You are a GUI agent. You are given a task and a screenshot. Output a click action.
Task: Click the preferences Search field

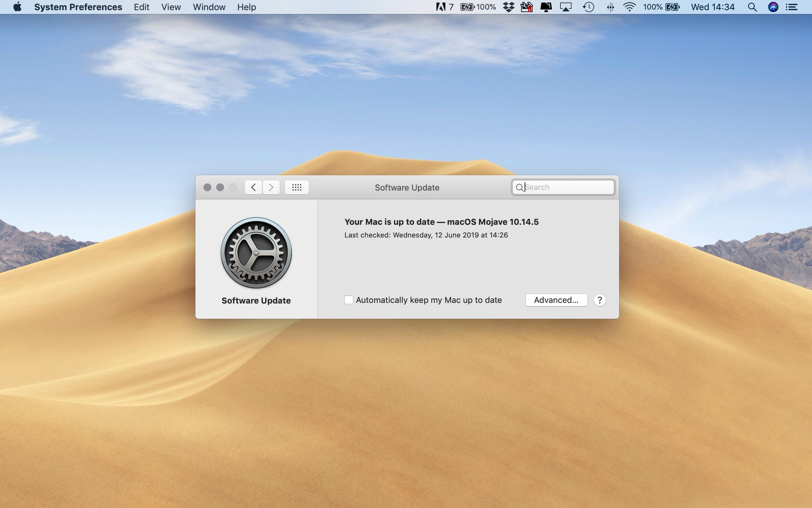(x=563, y=187)
